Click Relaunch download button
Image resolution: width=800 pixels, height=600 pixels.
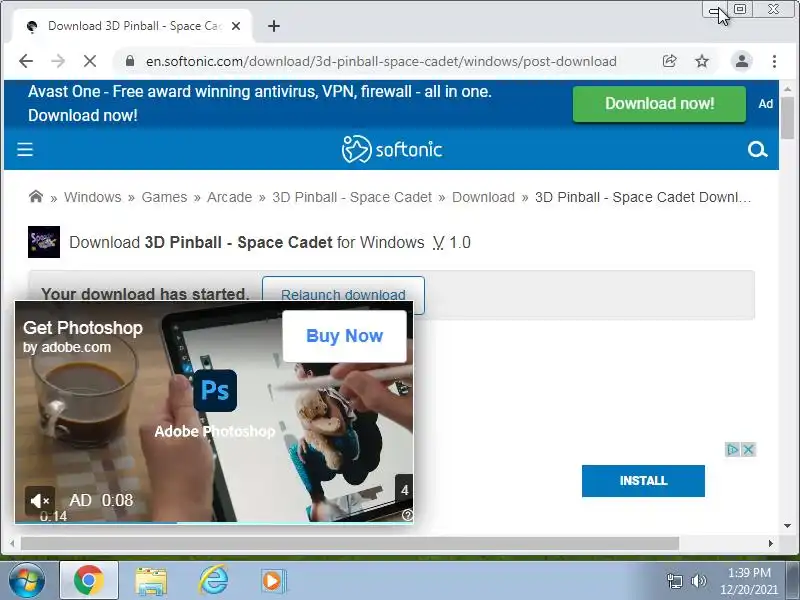coord(343,294)
